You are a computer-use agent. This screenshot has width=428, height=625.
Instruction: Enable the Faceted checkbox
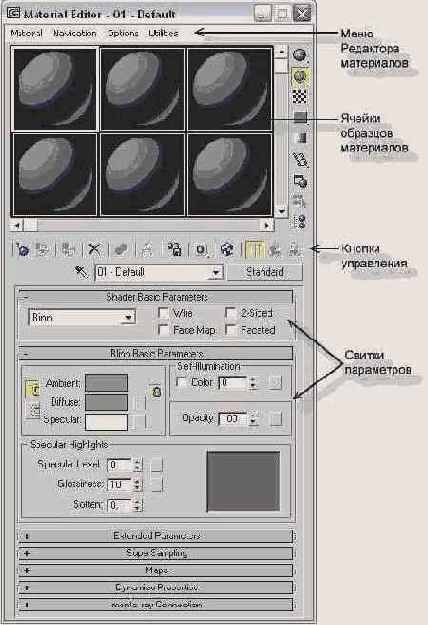click(x=230, y=330)
